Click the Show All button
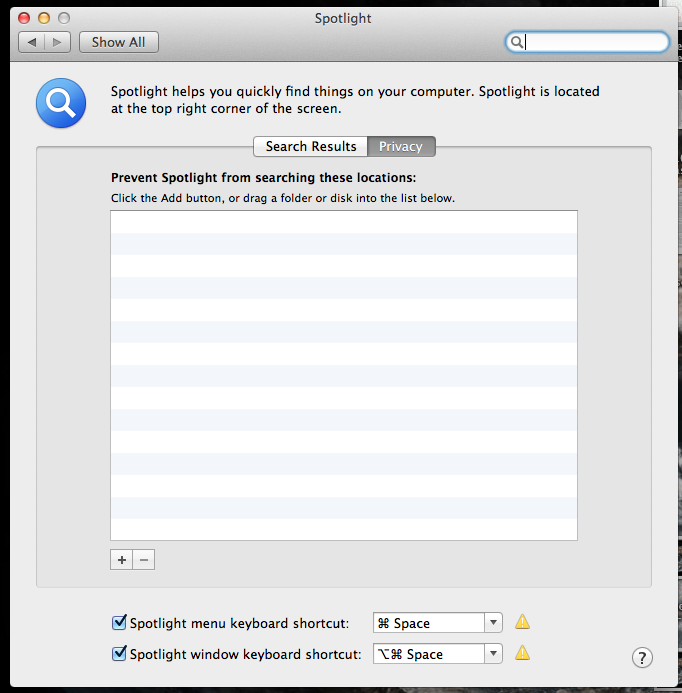 coord(118,42)
